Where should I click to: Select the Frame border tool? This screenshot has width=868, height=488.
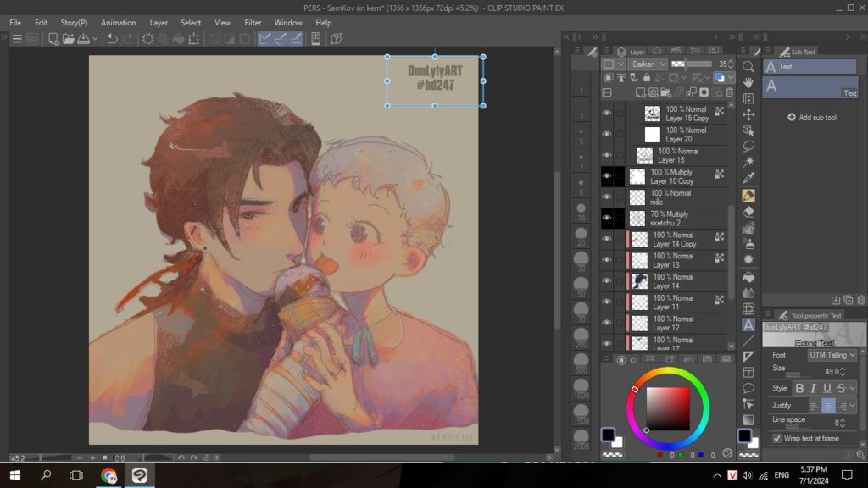748,373
